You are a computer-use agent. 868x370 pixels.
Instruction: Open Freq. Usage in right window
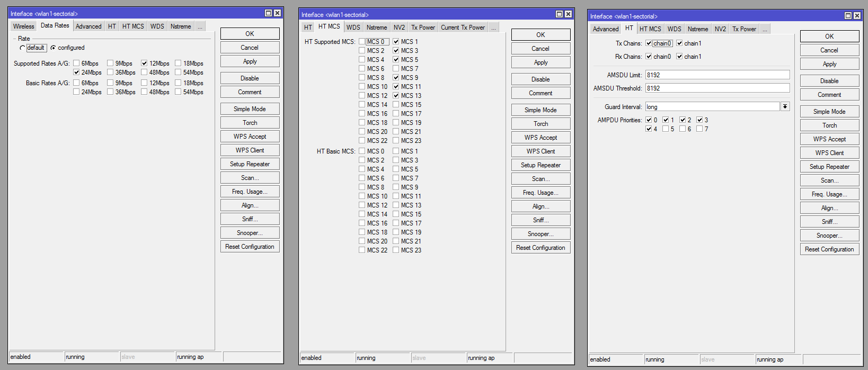(829, 194)
